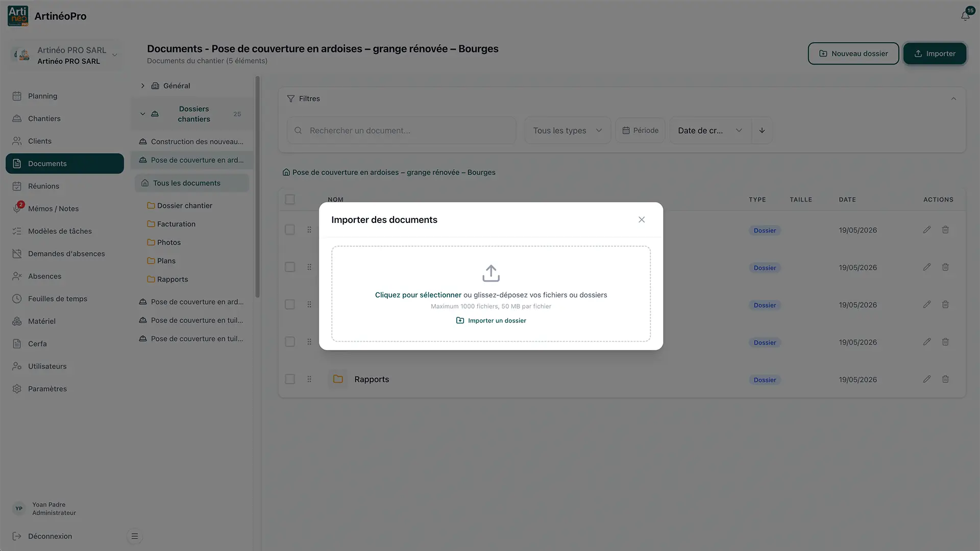Screen dimensions: 980x551
Task: Select Construction des nouveau... chantier
Action: point(192,142)
